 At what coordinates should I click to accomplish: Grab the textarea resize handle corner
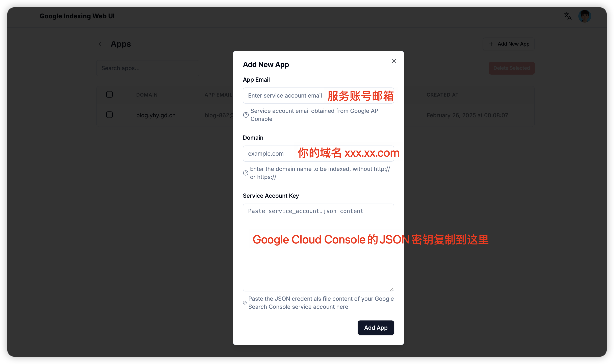point(392,289)
